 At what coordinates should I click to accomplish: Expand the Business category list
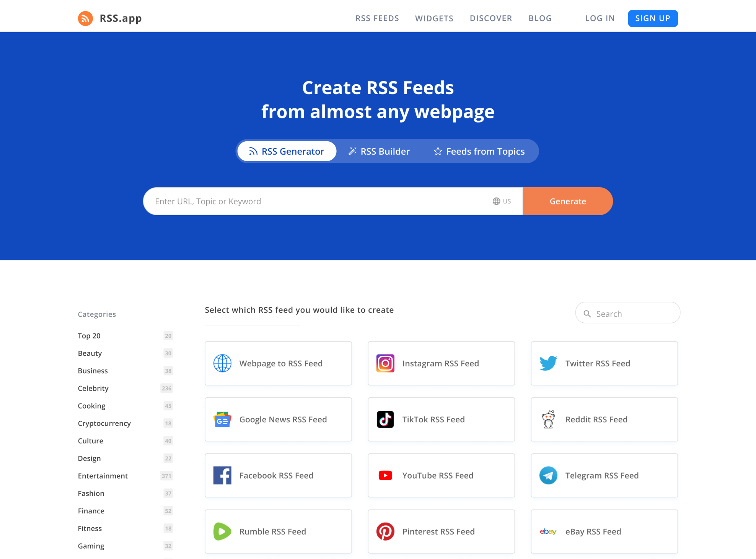92,370
